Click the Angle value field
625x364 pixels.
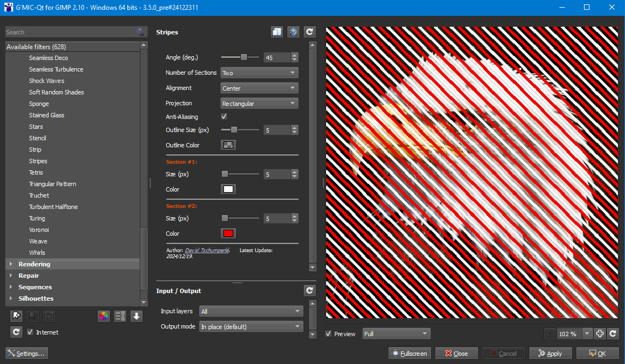click(x=278, y=58)
